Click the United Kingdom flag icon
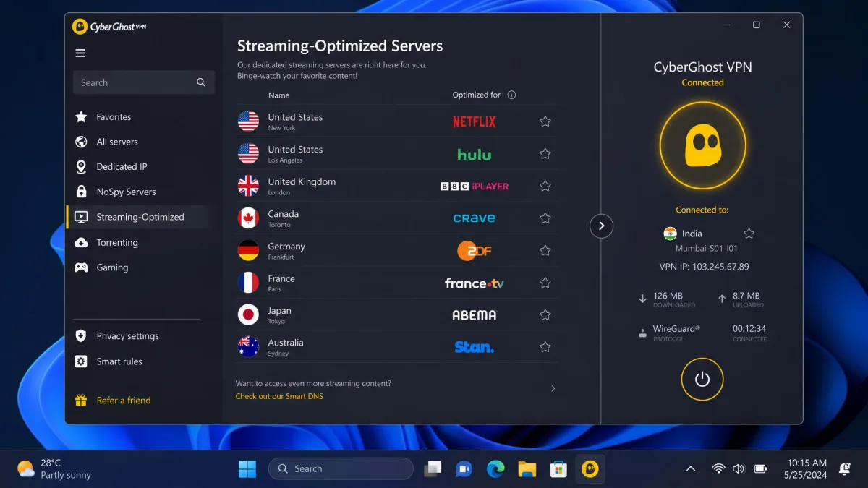The image size is (868, 488). coord(248,186)
